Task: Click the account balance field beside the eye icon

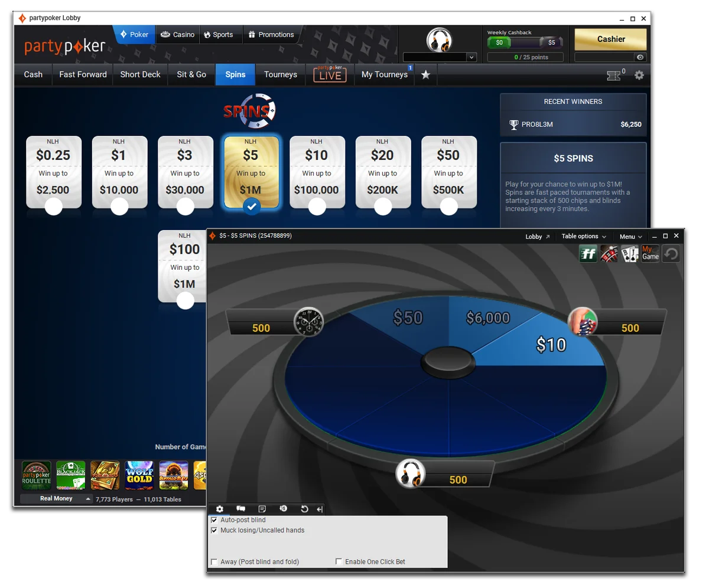Action: (604, 57)
